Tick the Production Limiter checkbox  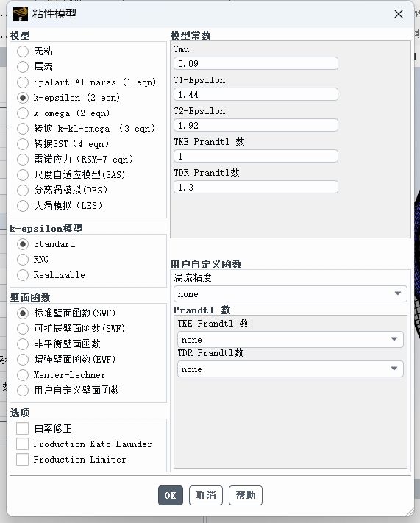[22, 459]
